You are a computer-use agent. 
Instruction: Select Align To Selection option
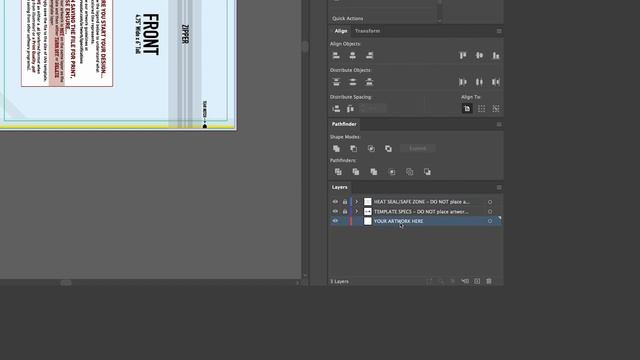pos(482,109)
